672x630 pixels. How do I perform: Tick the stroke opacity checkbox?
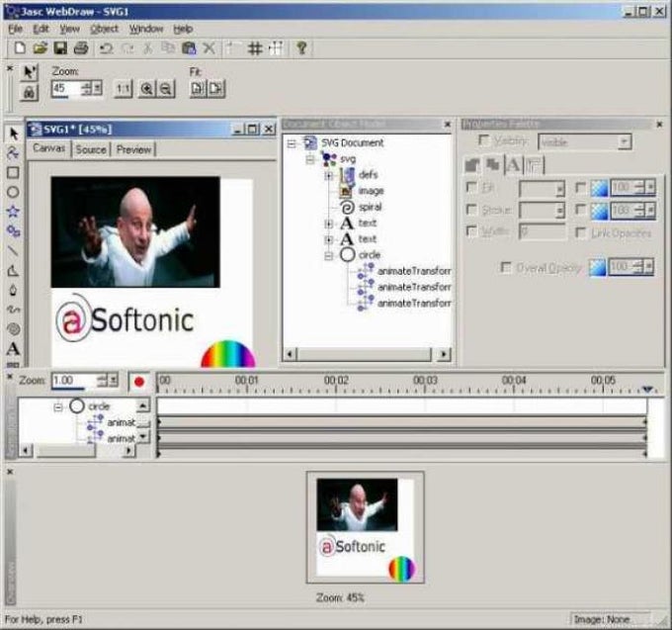580,210
